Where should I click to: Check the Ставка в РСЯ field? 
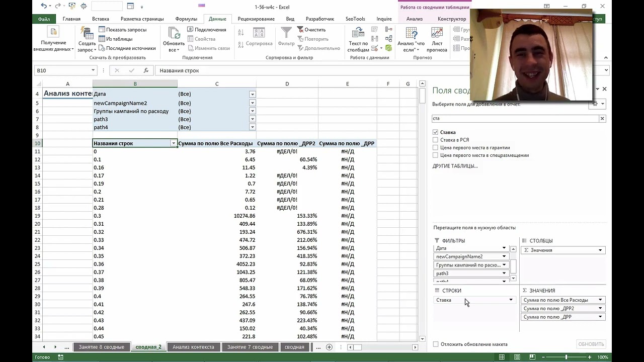click(x=435, y=140)
